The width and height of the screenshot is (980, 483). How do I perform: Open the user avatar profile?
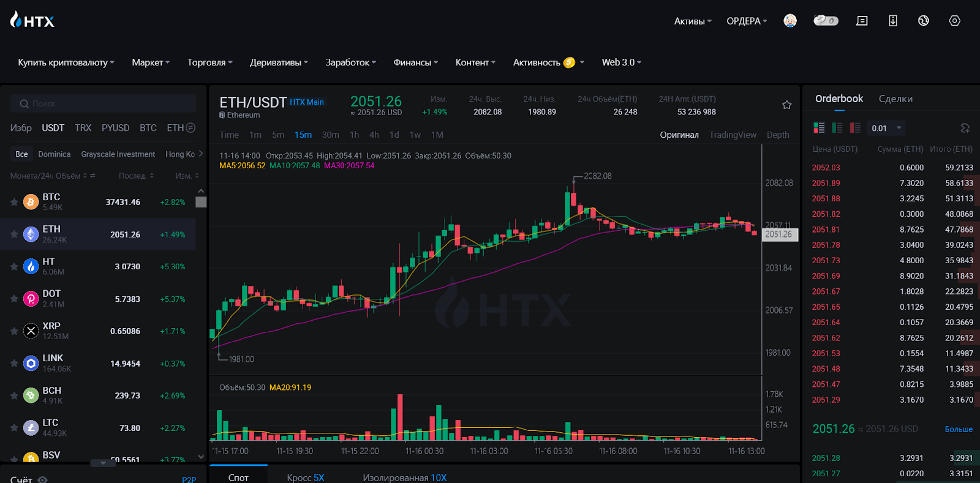[790, 21]
